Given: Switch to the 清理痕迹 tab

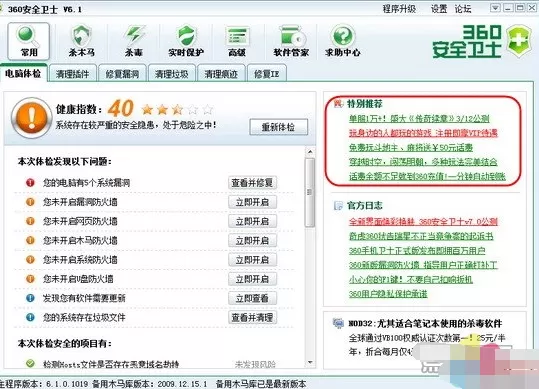Looking at the screenshot, I should (x=221, y=74).
